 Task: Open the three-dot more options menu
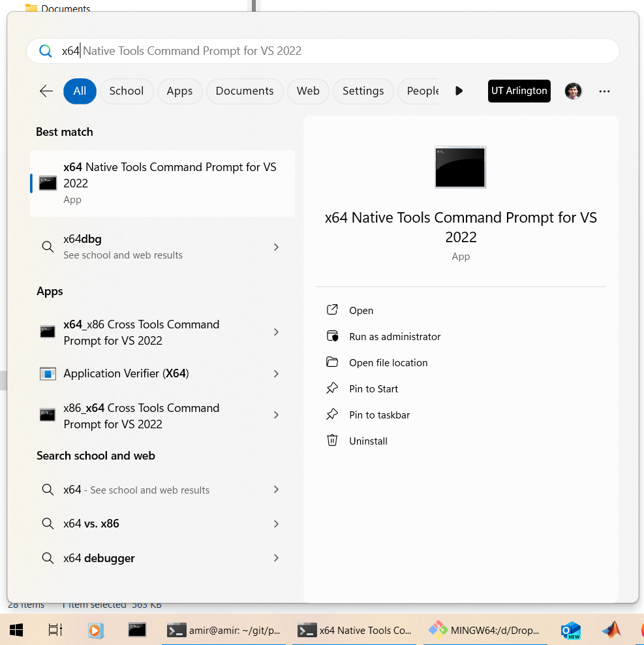tap(604, 91)
